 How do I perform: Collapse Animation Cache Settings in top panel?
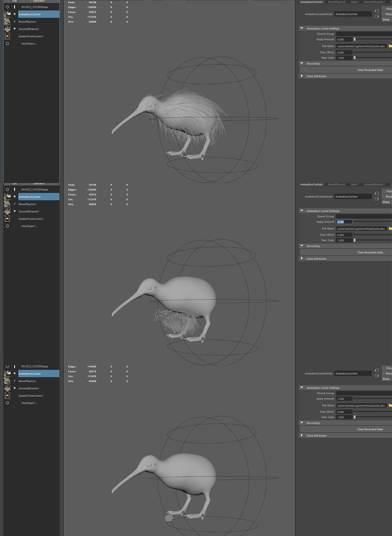[x=302, y=28]
